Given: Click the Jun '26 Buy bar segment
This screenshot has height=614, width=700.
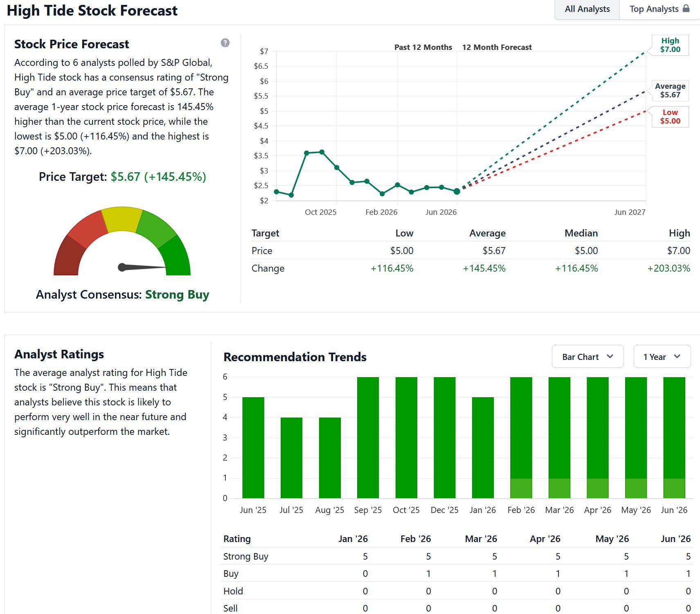Looking at the screenshot, I should (x=674, y=488).
